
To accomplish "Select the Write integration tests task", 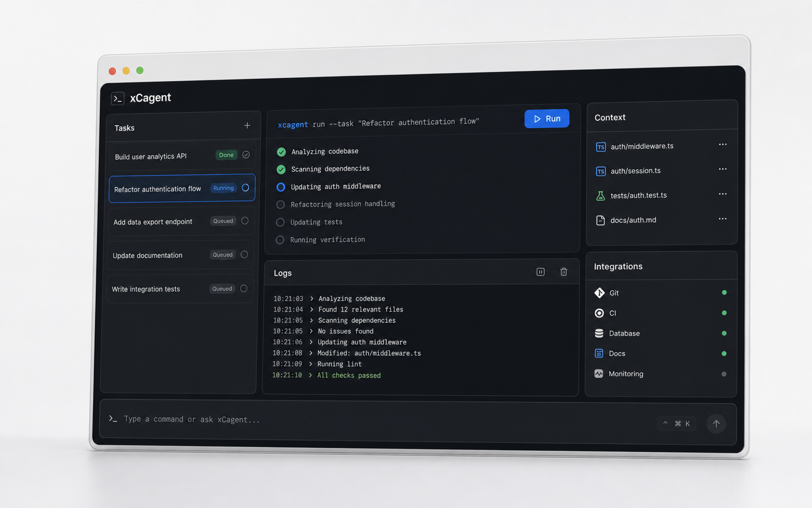I will click(180, 289).
